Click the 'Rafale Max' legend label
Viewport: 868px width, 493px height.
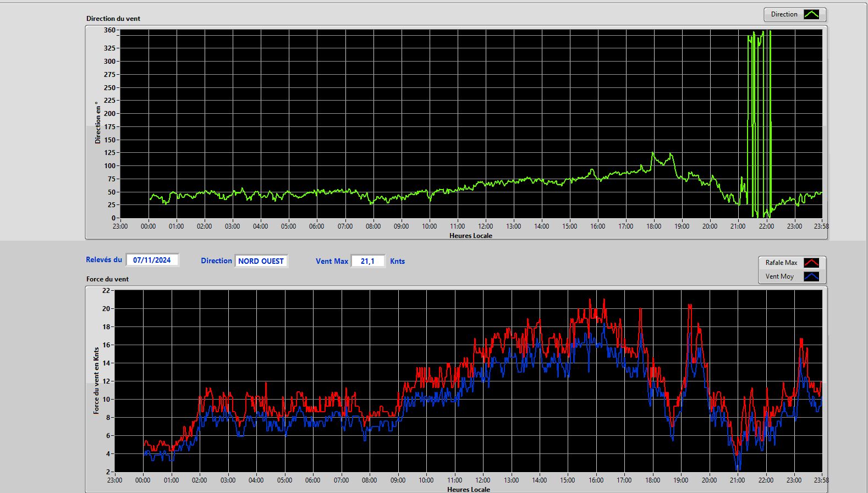tap(781, 263)
